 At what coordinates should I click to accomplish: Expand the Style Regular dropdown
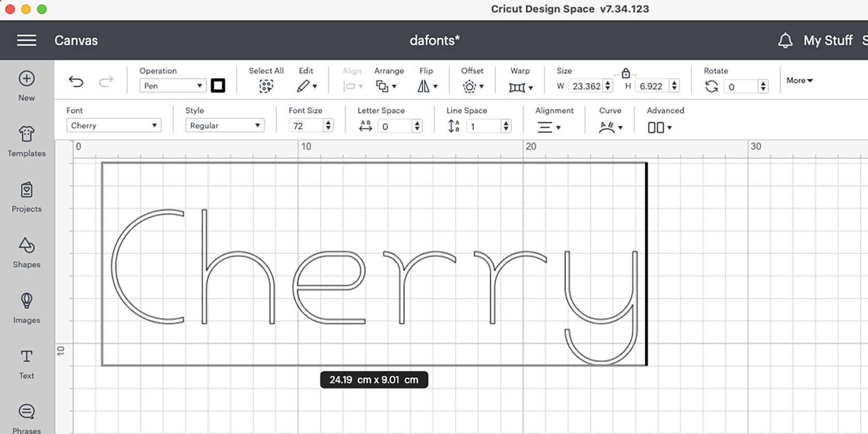(225, 126)
